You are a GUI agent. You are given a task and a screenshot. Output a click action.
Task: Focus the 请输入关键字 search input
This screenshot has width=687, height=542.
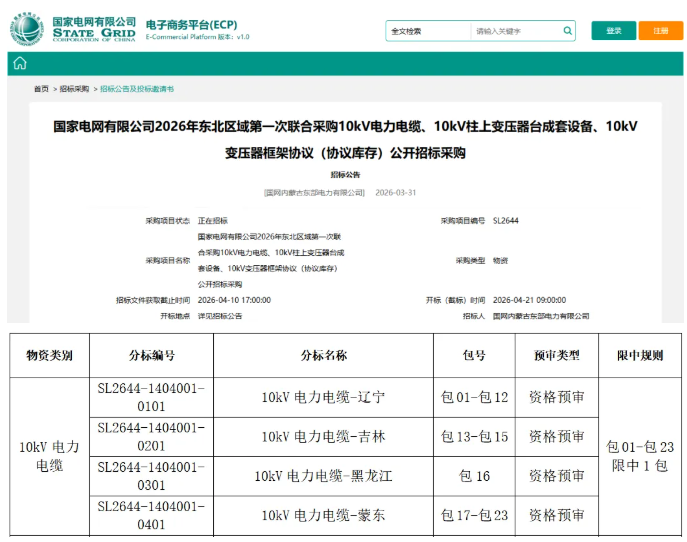tap(515, 31)
